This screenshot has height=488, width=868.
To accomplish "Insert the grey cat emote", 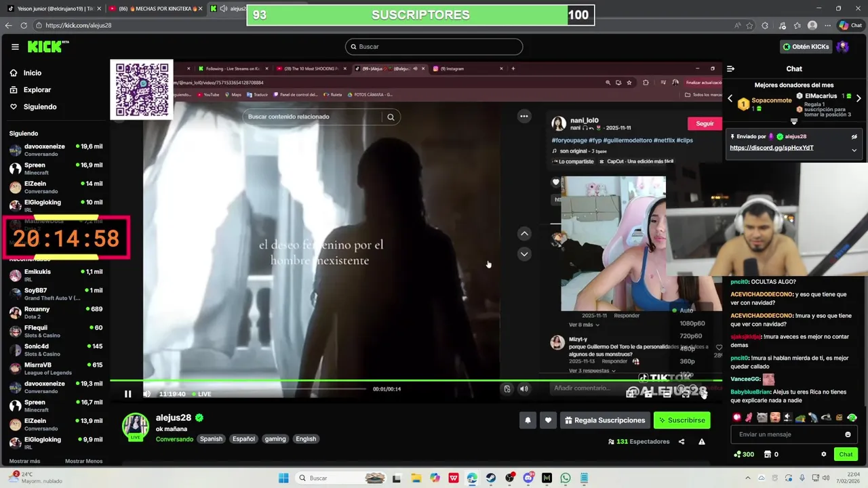I will click(x=762, y=418).
